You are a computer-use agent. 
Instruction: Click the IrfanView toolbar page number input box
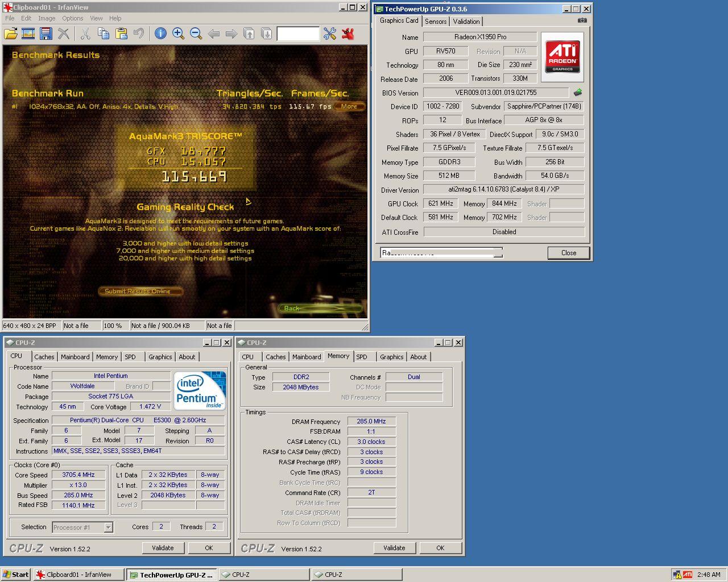298,34
